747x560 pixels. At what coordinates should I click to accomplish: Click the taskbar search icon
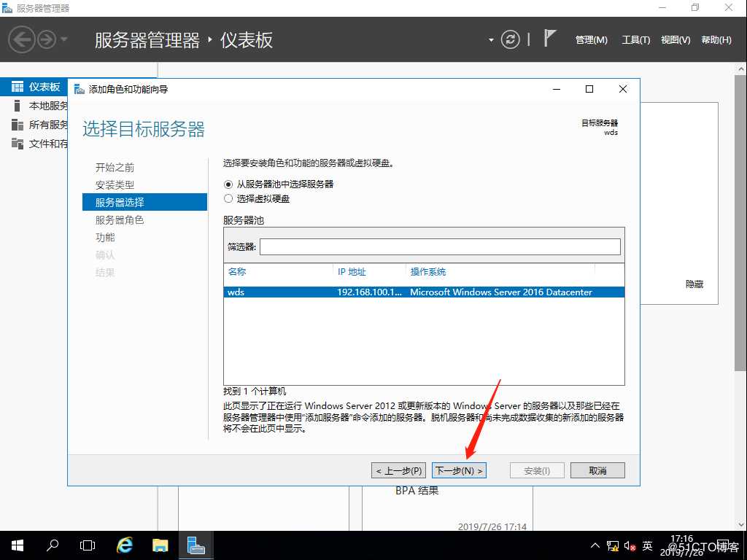53,545
